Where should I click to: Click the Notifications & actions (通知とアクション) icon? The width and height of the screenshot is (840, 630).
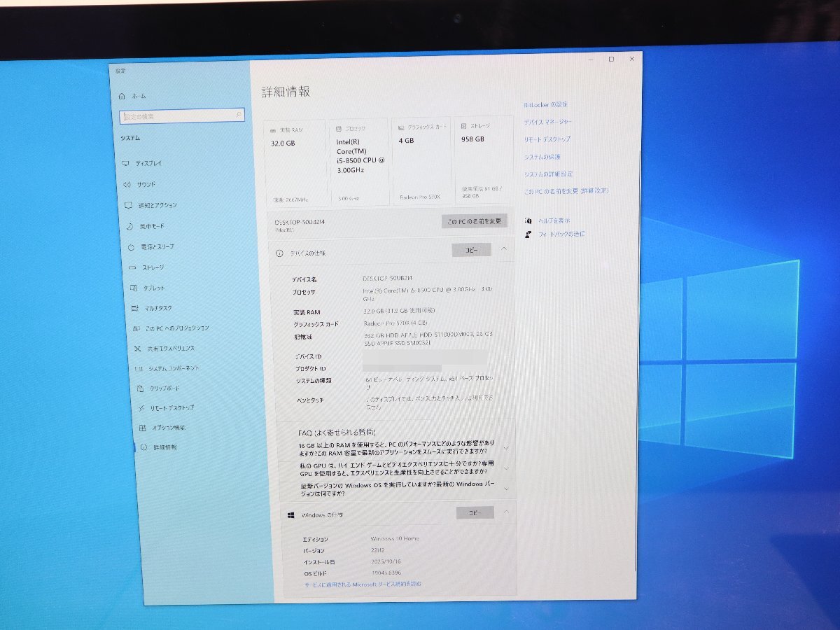(128, 205)
